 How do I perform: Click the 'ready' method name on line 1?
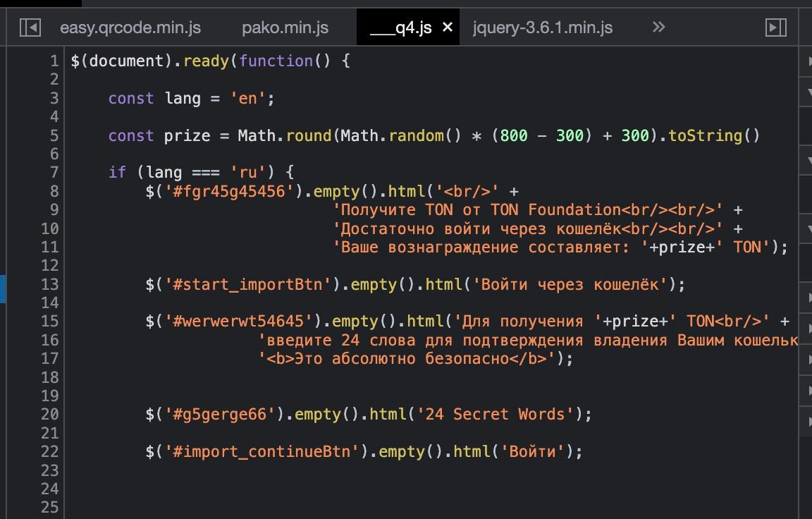coord(206,61)
